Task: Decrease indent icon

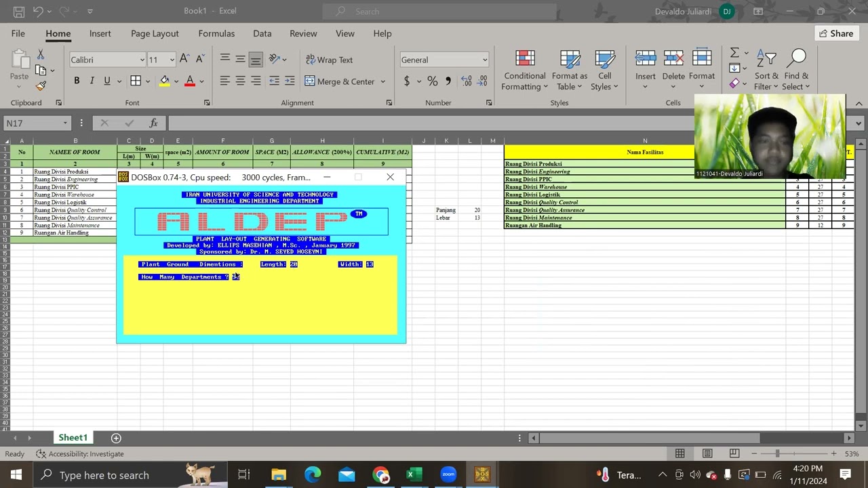Action: point(274,81)
